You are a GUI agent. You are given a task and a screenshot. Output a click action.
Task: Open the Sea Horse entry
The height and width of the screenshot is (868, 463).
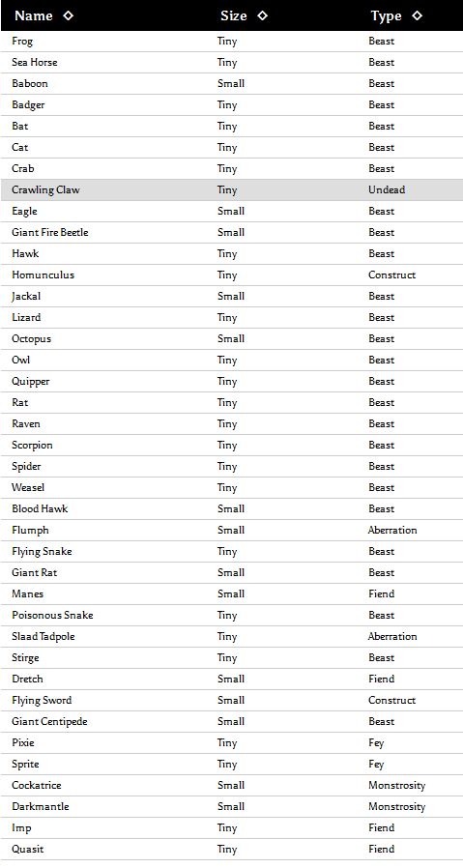pyautogui.click(x=35, y=62)
